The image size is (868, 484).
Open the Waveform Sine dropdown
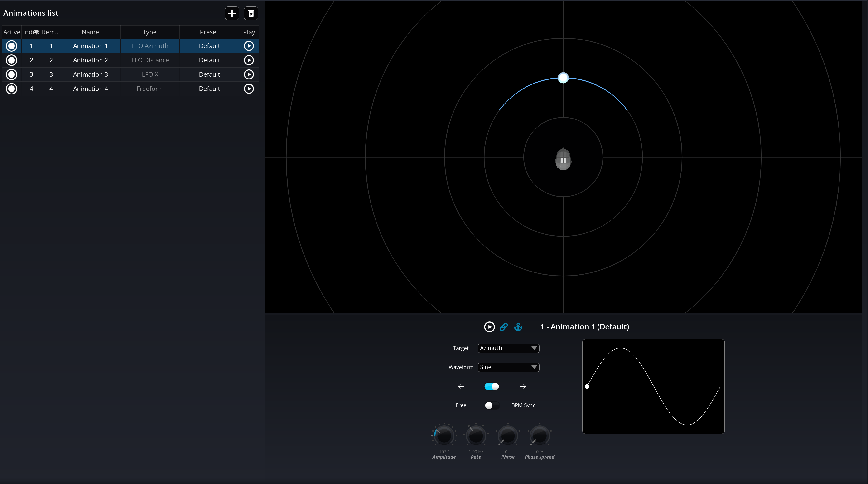[508, 367]
